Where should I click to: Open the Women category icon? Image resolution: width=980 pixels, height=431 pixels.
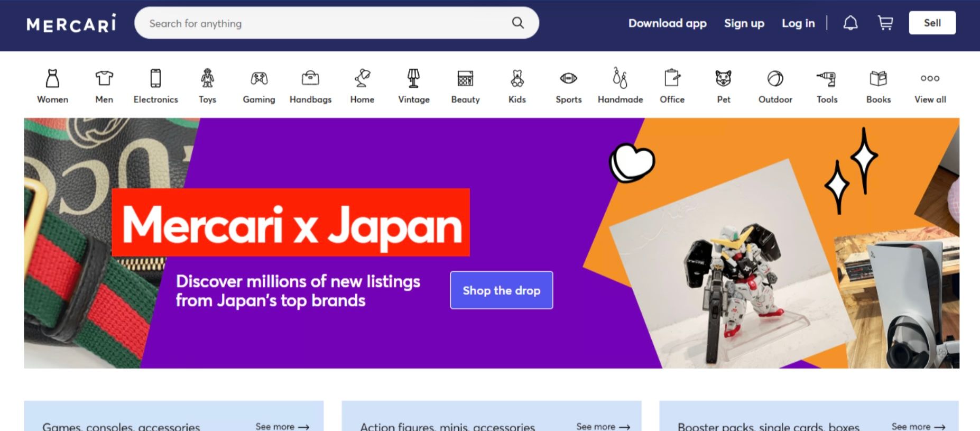pos(52,78)
